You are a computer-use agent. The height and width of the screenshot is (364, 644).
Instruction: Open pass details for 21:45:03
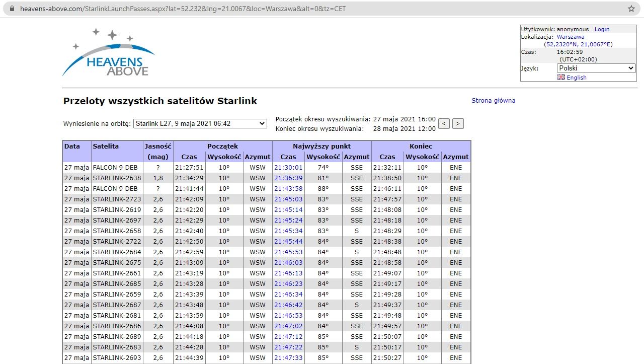(x=288, y=199)
